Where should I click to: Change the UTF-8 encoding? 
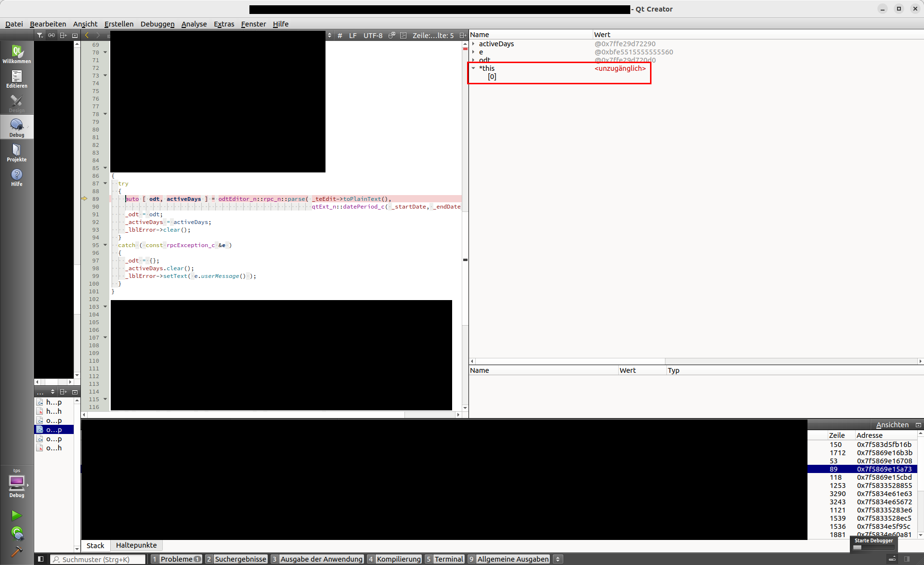[x=373, y=36]
